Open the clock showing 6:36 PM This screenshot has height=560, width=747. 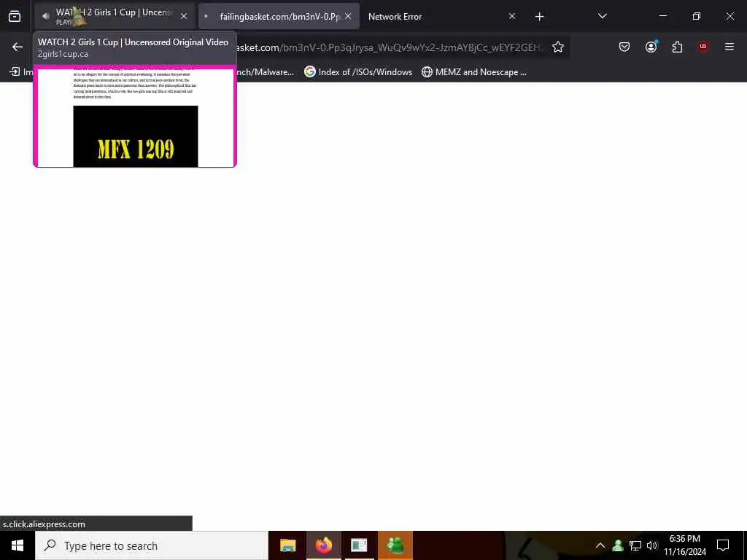(685, 545)
